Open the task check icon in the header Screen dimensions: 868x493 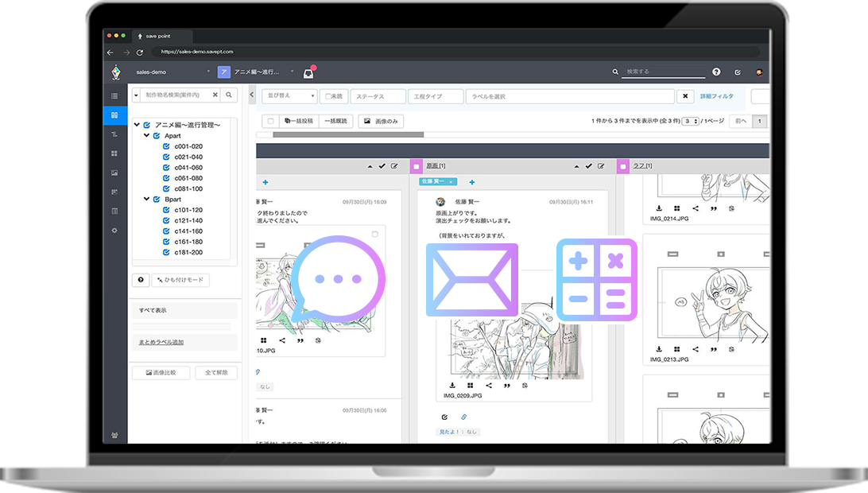point(738,72)
